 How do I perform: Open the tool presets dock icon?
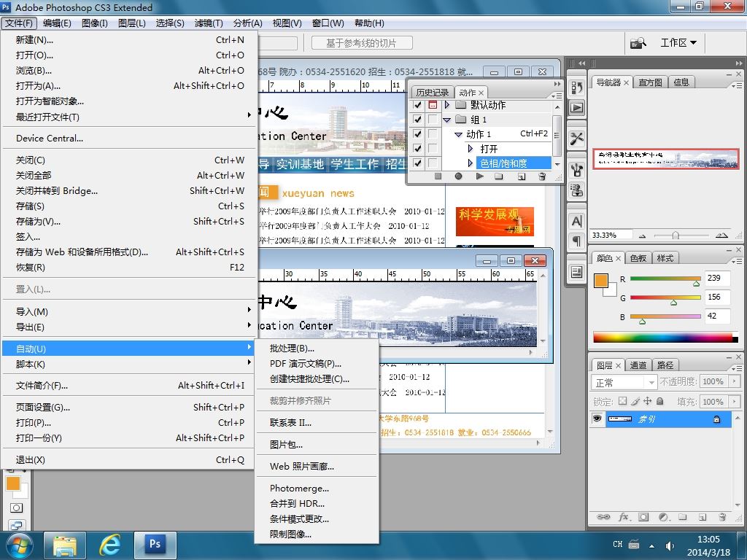coord(576,139)
